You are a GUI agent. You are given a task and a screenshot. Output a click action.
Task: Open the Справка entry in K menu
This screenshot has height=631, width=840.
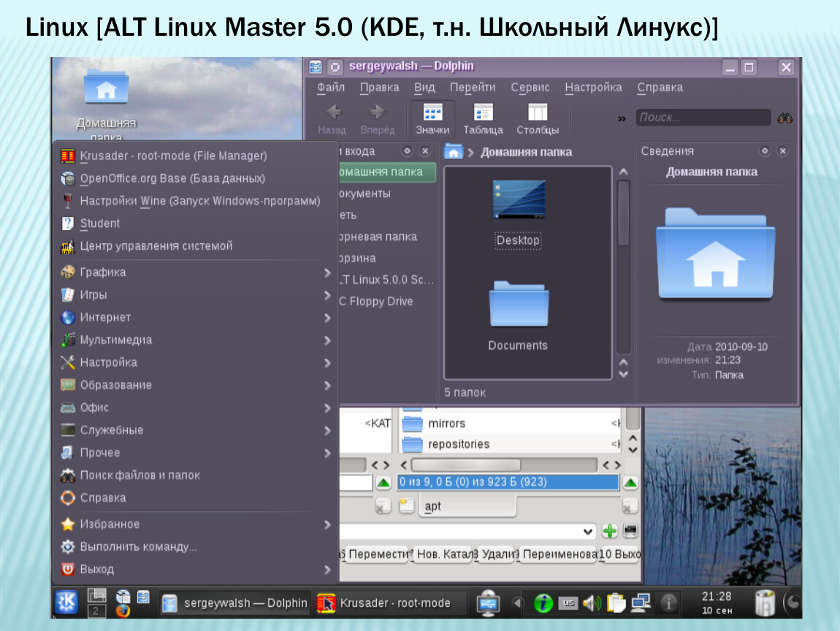click(196, 497)
